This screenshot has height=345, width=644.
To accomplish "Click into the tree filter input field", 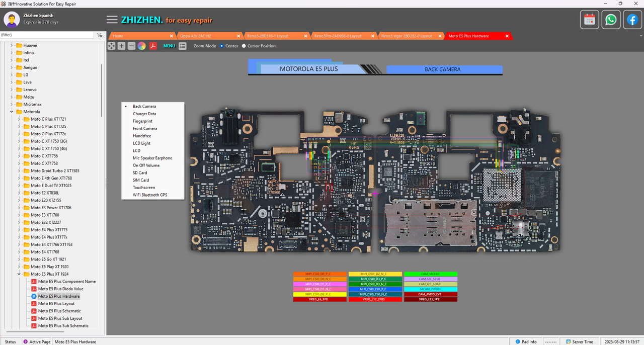I will coord(47,35).
